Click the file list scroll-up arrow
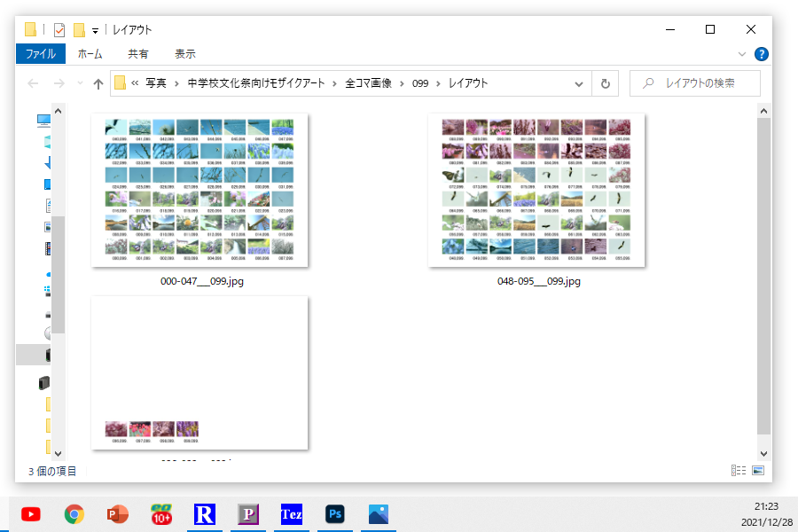 coord(764,111)
